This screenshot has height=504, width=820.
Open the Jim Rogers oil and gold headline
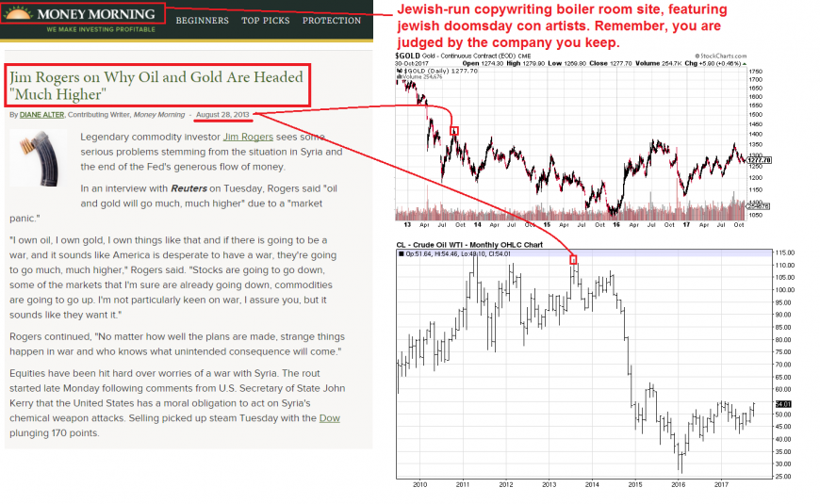pos(157,86)
